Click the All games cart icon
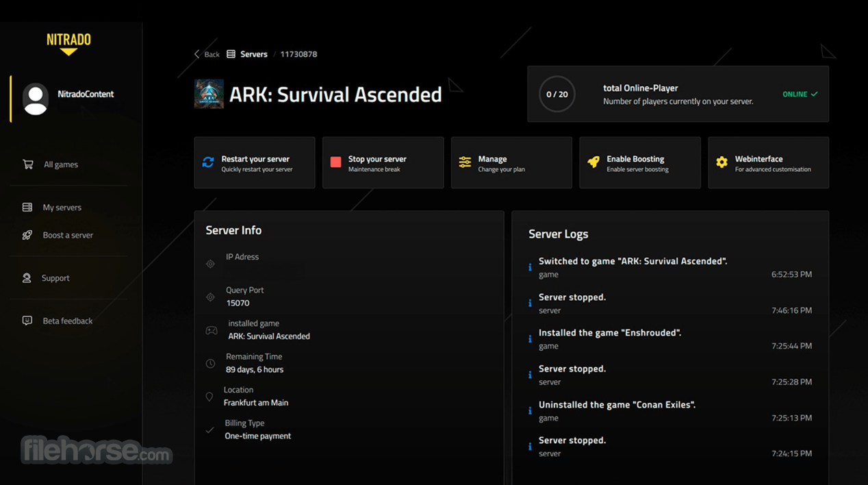The width and height of the screenshot is (868, 485). coord(27,164)
